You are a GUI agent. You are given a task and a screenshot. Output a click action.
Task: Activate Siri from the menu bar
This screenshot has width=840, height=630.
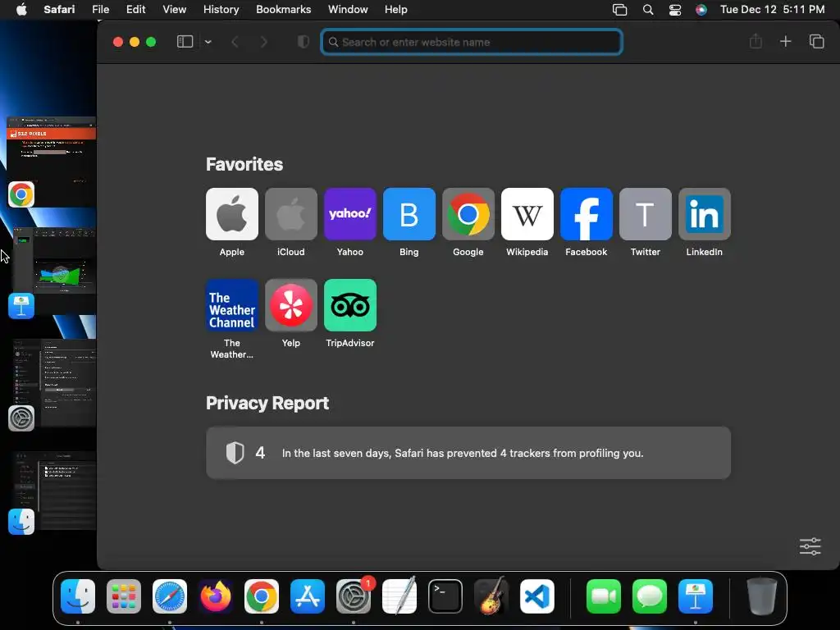[701, 10]
